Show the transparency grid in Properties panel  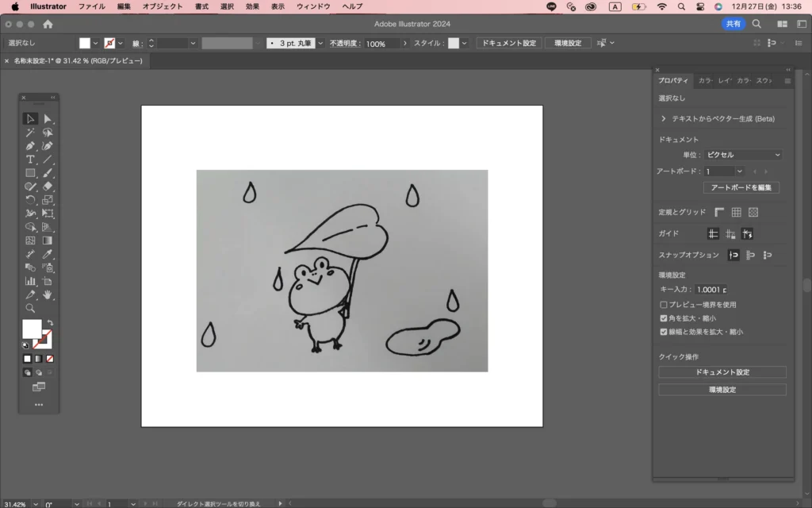(753, 212)
